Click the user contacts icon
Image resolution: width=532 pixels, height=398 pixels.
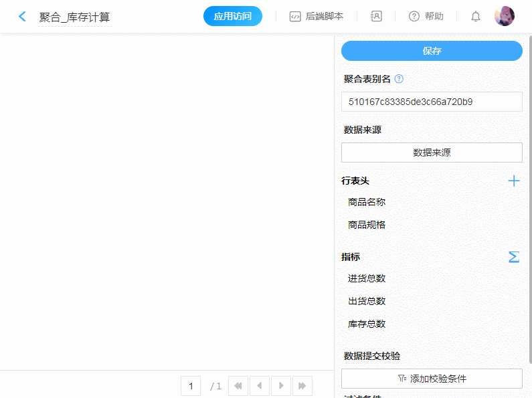376,16
